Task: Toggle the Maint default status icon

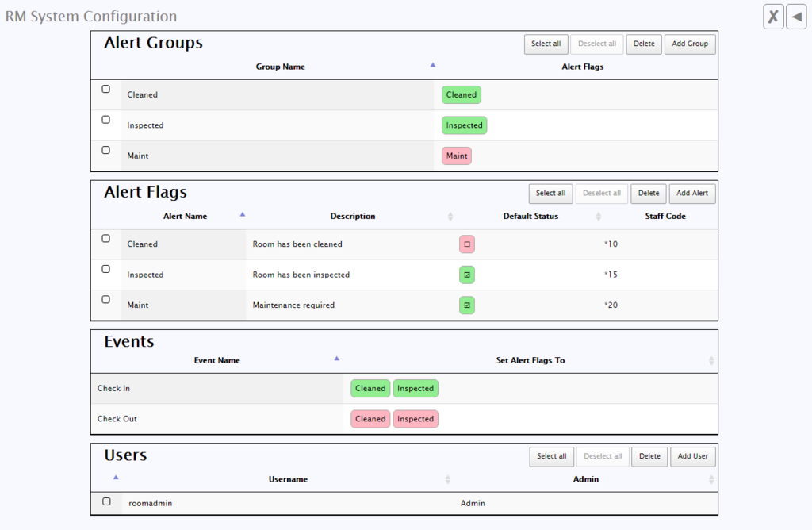Action: [467, 305]
